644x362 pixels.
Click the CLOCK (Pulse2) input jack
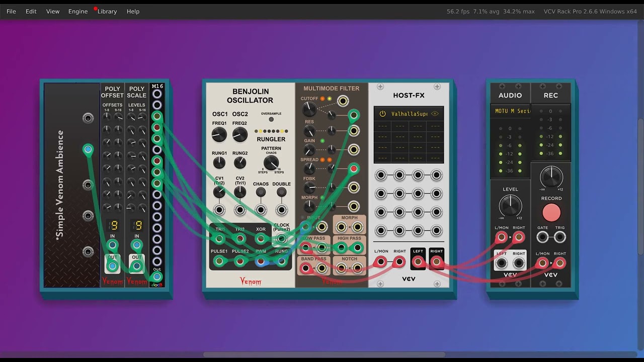point(282,239)
